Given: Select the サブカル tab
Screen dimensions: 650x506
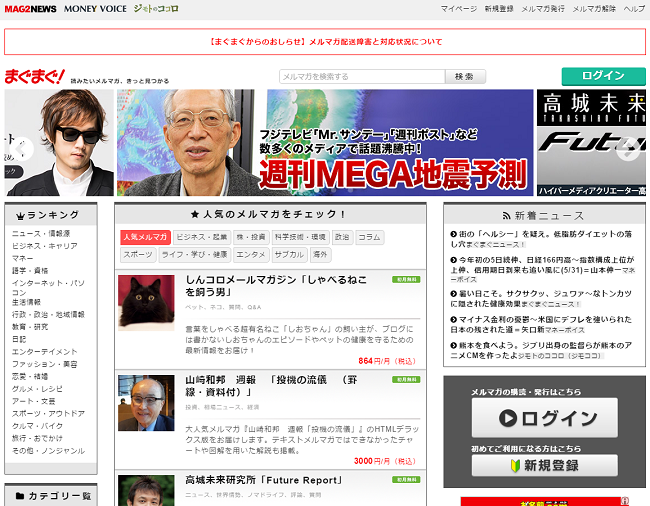Looking at the screenshot, I should tap(289, 254).
